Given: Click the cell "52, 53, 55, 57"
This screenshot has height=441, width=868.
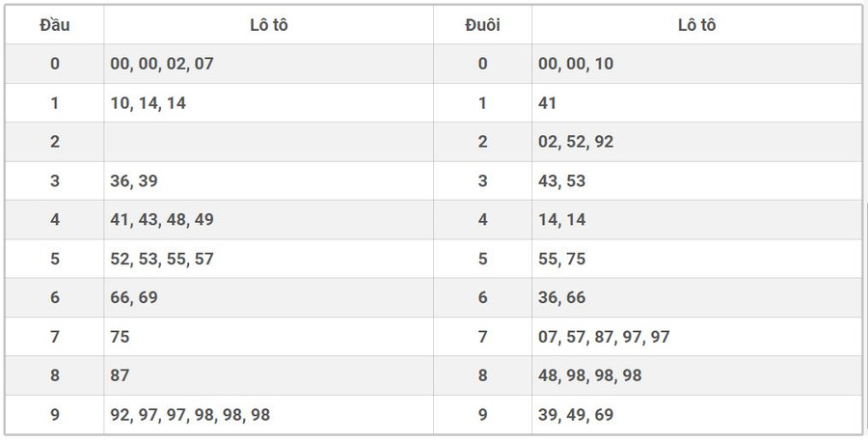Looking at the screenshot, I should coord(162,259).
